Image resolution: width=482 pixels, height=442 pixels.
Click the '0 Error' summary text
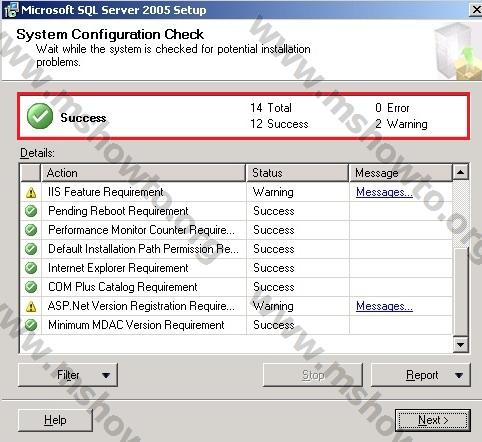[x=392, y=108]
